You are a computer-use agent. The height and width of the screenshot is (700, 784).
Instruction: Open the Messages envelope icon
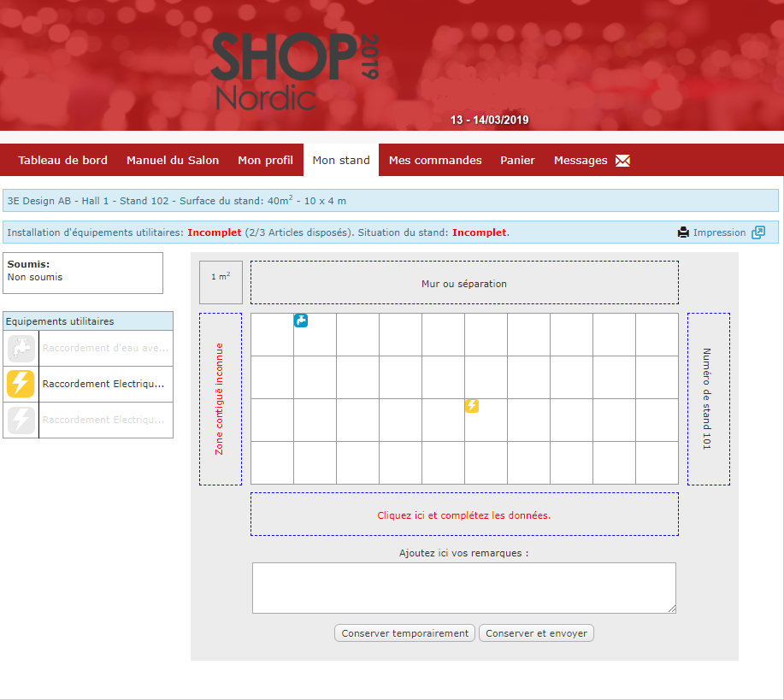tap(622, 161)
